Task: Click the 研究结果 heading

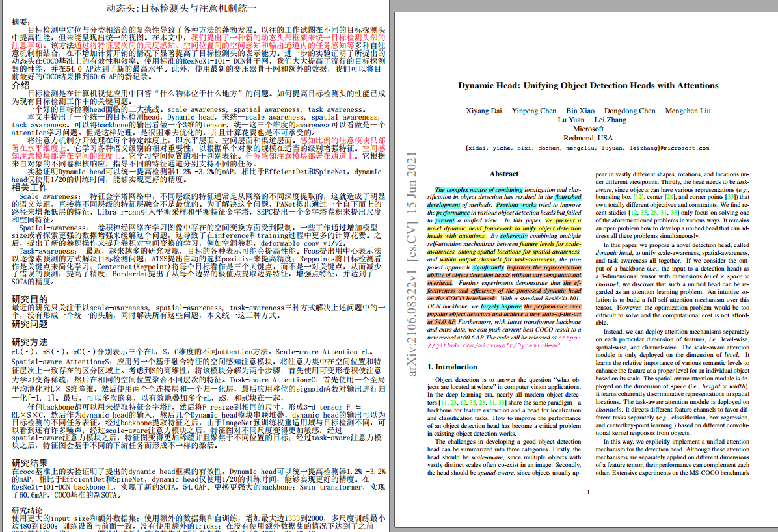Action: (29, 464)
